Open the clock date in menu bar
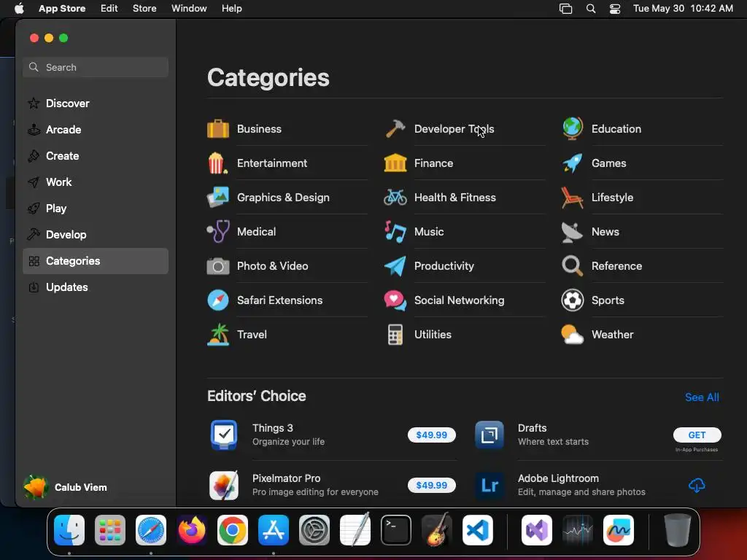Screen dimensions: 747x560 coord(683,9)
